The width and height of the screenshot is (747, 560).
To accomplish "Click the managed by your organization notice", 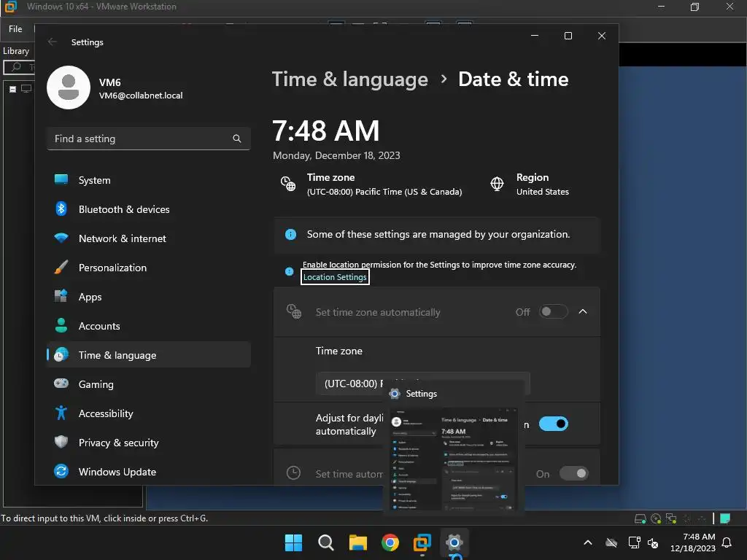I will [437, 235].
